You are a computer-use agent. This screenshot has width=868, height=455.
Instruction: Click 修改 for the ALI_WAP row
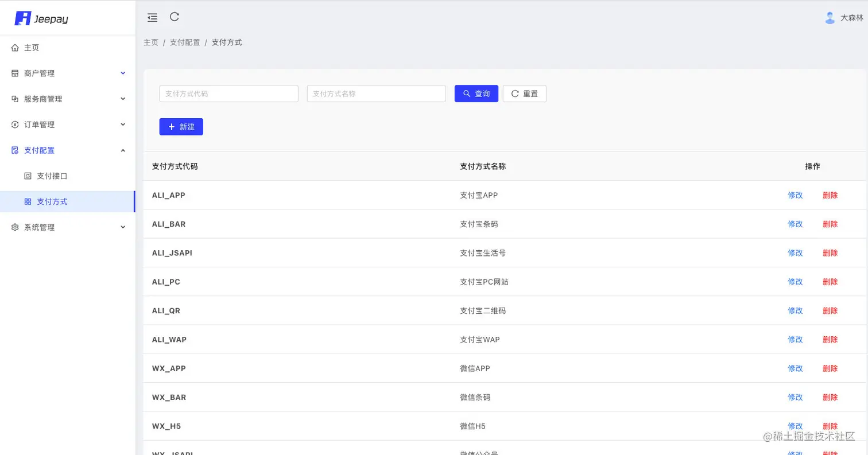tap(795, 340)
